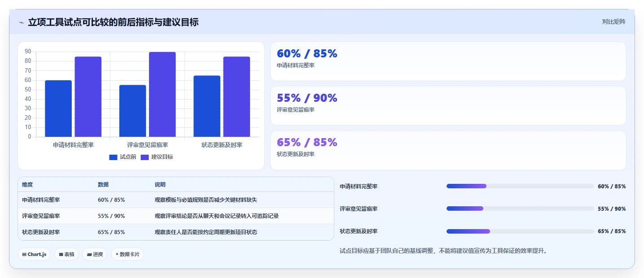Click table value 65% / 85%
This screenshot has width=644, height=278.
coord(111,232)
